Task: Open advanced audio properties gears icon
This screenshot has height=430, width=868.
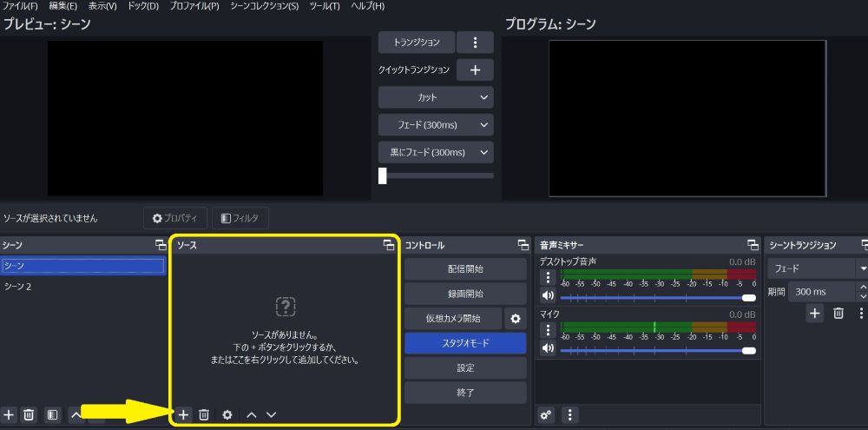Action: coord(546,414)
